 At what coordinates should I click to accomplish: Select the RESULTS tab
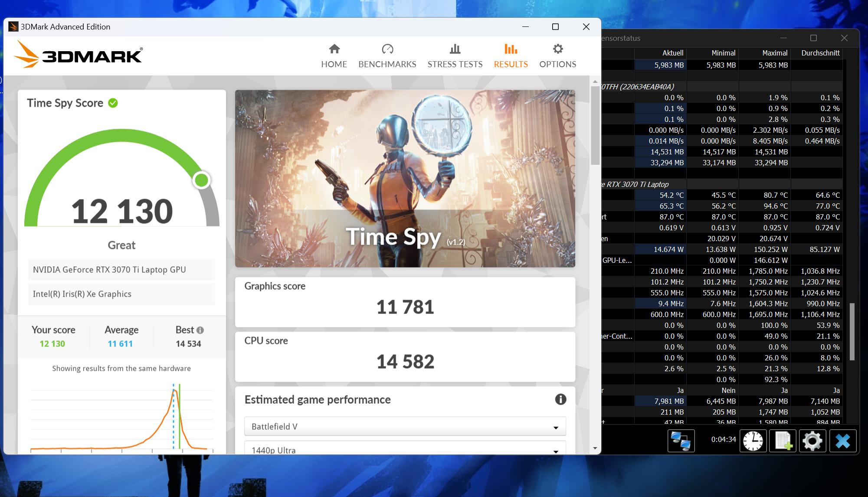[x=511, y=56]
